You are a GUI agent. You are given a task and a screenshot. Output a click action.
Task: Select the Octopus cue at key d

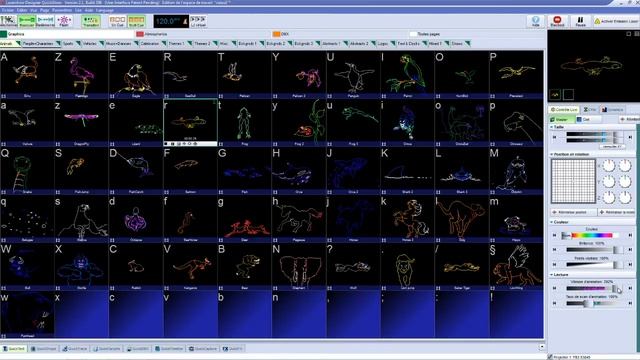coord(136,219)
